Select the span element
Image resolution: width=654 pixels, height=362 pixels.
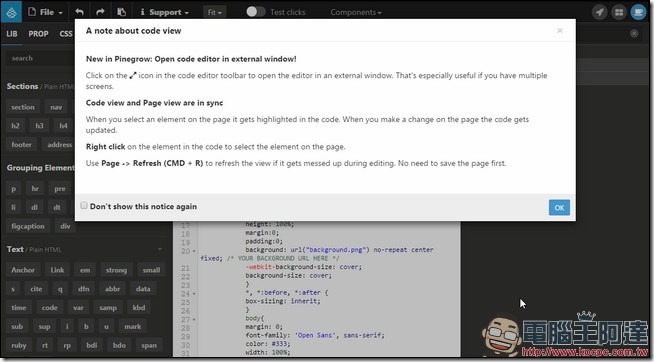[149, 345]
